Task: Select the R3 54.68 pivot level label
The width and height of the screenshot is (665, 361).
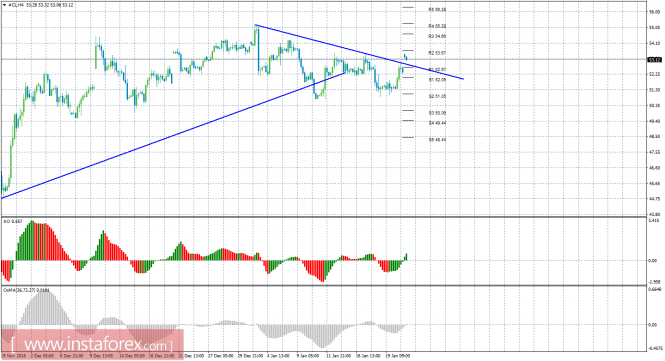Action: click(437, 36)
